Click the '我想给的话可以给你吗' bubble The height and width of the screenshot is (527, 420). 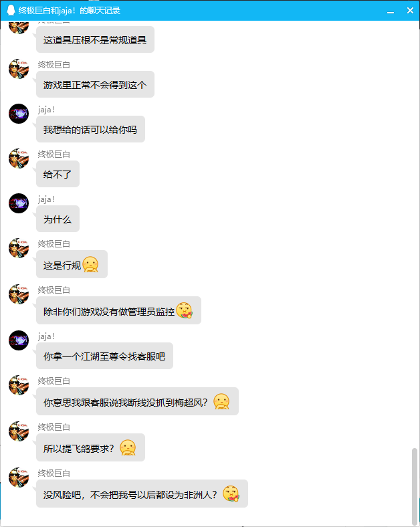click(90, 129)
